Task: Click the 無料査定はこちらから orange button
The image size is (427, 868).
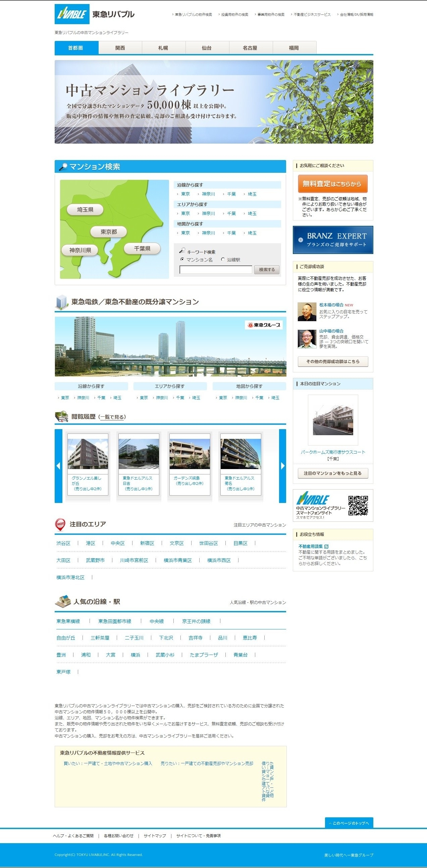Action: [333, 184]
